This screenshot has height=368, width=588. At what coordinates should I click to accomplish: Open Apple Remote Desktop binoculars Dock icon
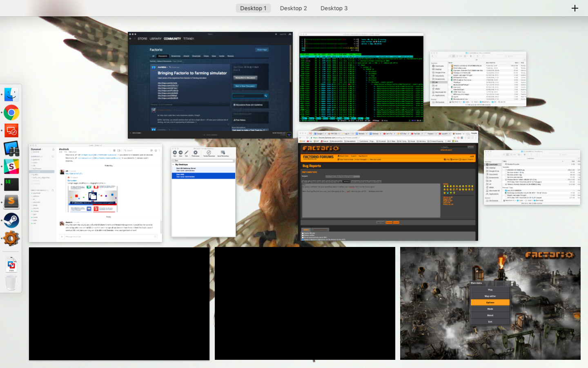coord(11,148)
